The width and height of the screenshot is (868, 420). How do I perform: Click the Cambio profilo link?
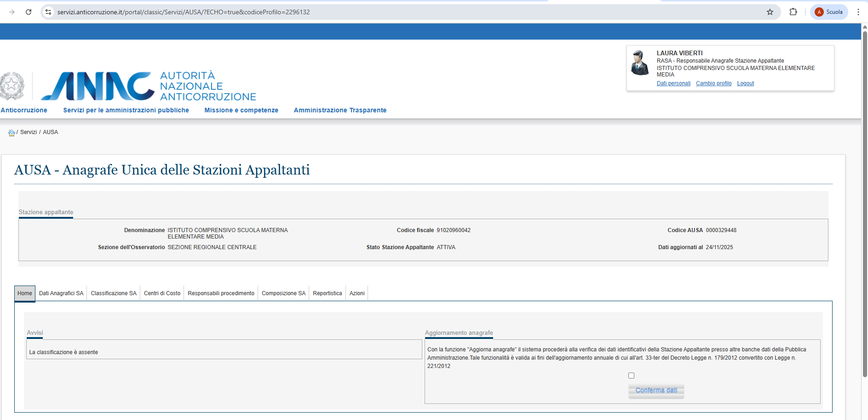point(713,83)
